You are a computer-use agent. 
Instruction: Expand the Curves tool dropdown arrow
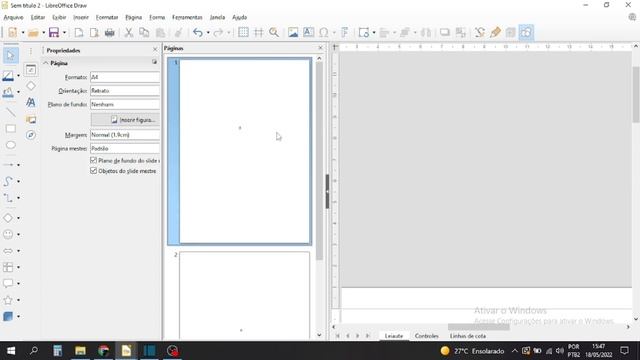18,181
